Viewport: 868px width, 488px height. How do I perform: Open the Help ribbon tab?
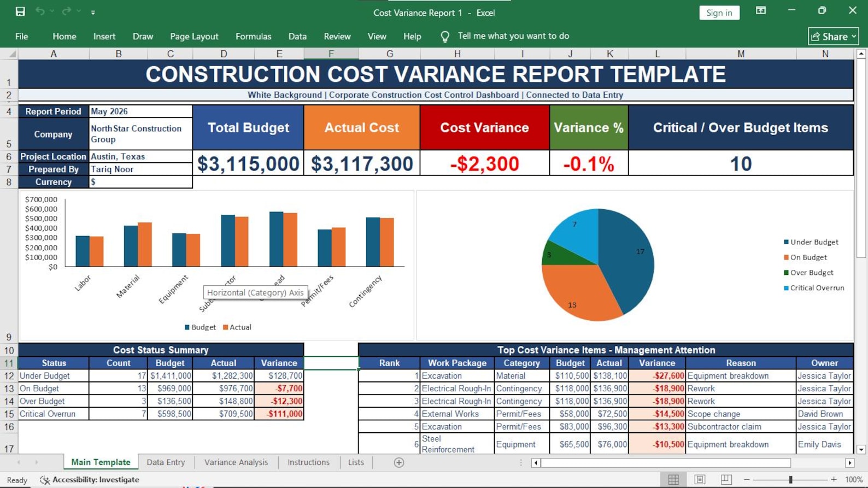coord(412,37)
